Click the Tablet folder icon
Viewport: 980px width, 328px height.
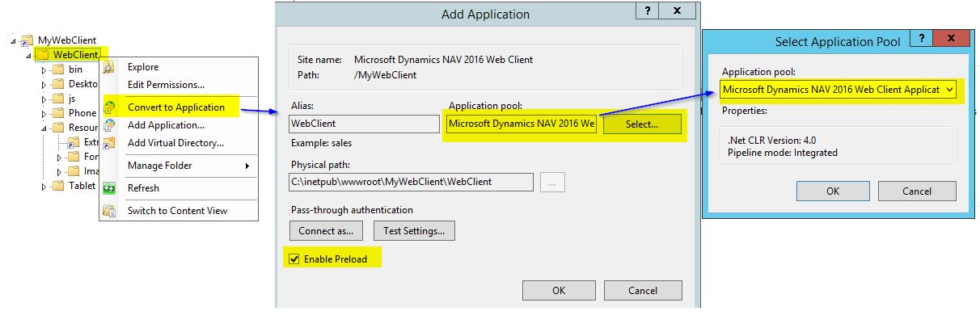click(58, 186)
